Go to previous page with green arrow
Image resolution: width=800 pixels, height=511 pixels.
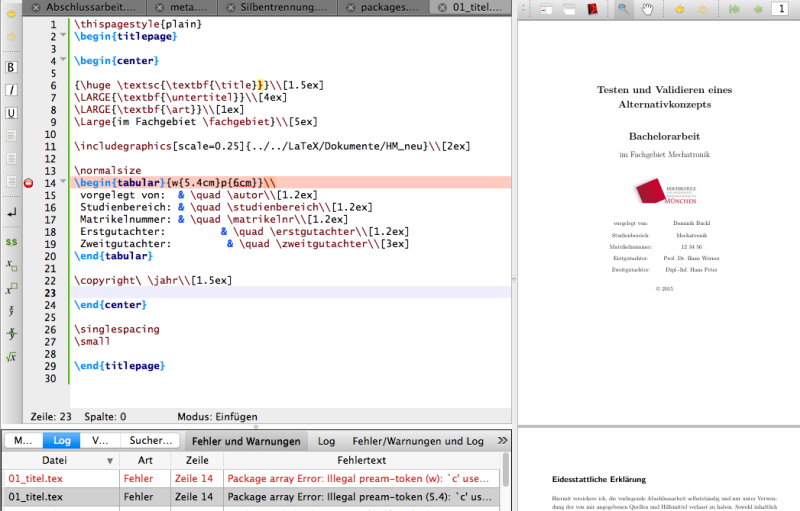[x=758, y=9]
